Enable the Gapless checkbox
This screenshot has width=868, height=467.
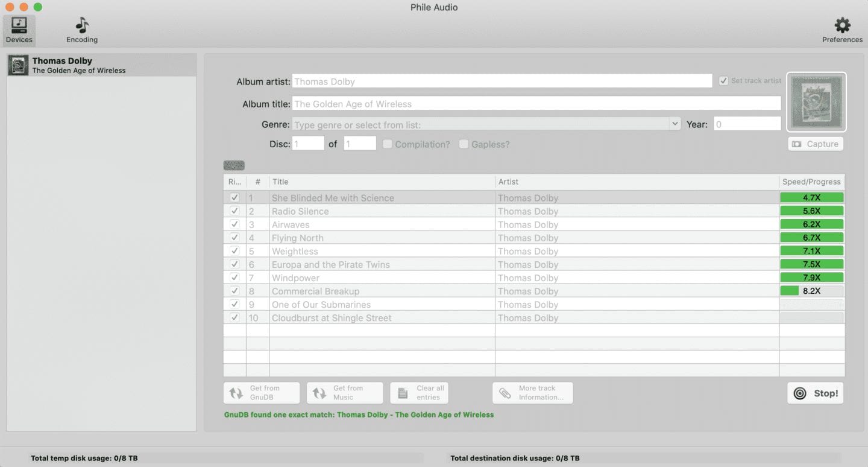(464, 144)
